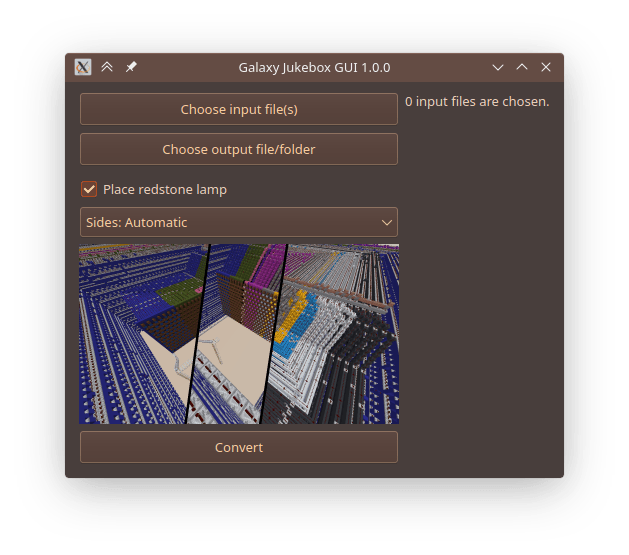Toggle the pin window icon
Image resolution: width=629 pixels, height=555 pixels.
coord(131,67)
